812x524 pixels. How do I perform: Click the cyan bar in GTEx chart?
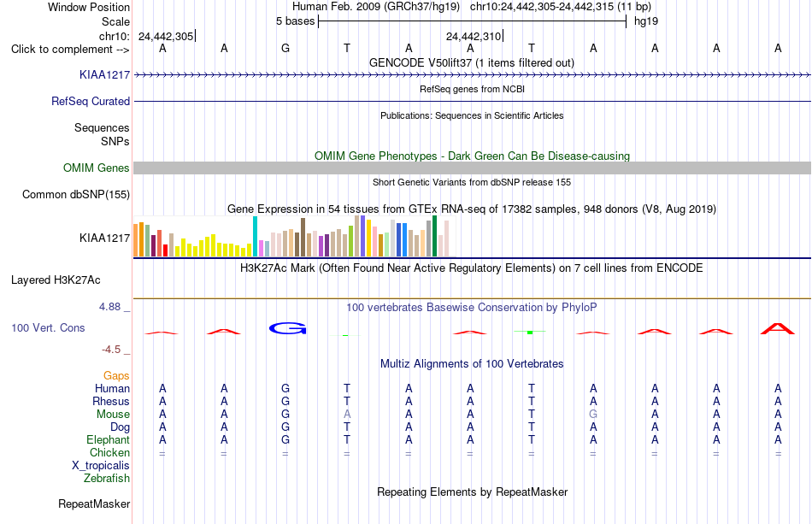click(256, 237)
